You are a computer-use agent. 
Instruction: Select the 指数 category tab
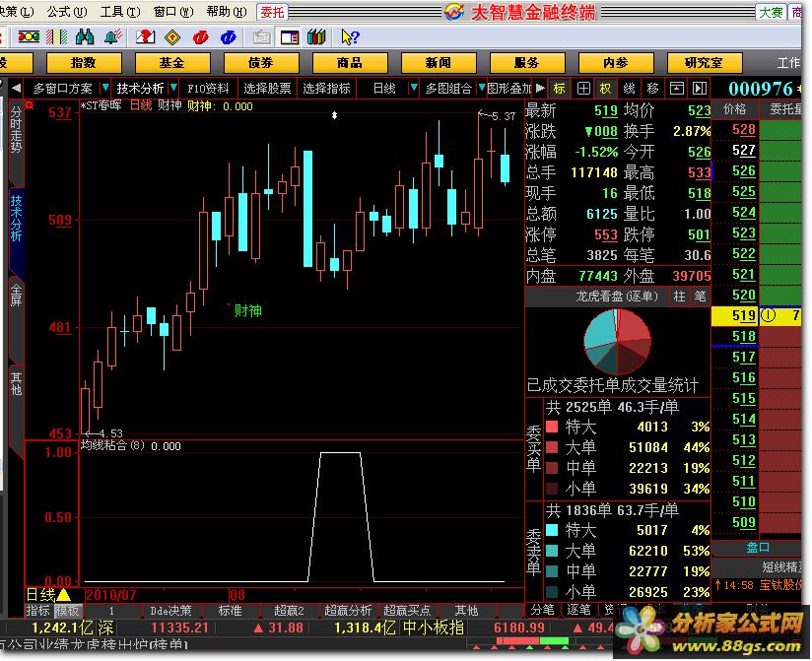click(x=84, y=63)
